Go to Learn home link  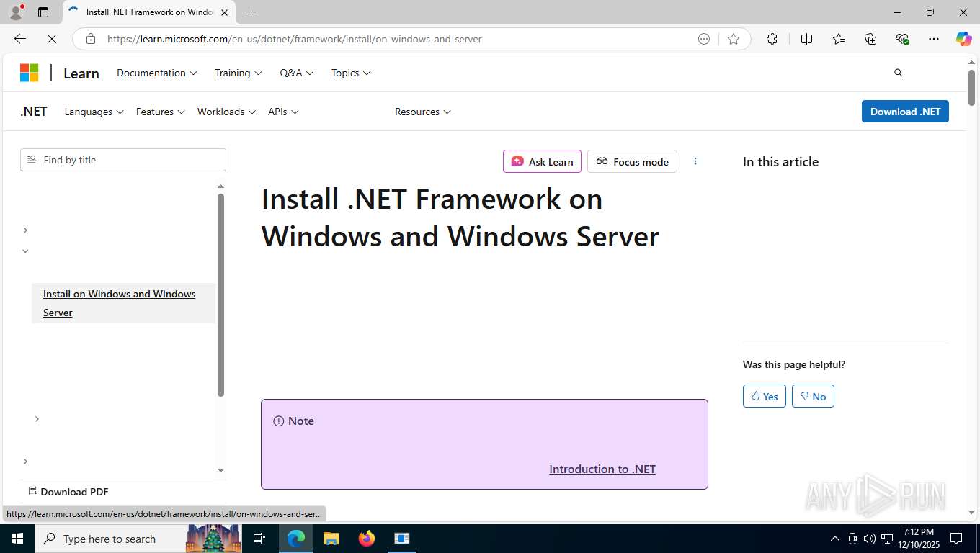tap(81, 73)
